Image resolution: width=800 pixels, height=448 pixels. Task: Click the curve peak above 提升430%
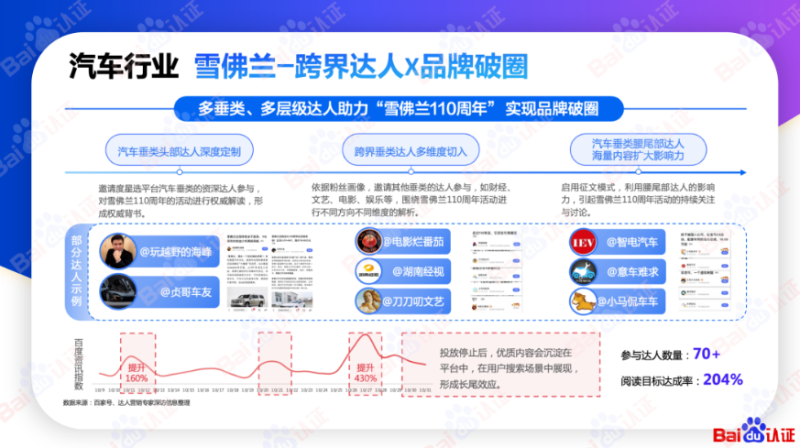[365, 335]
